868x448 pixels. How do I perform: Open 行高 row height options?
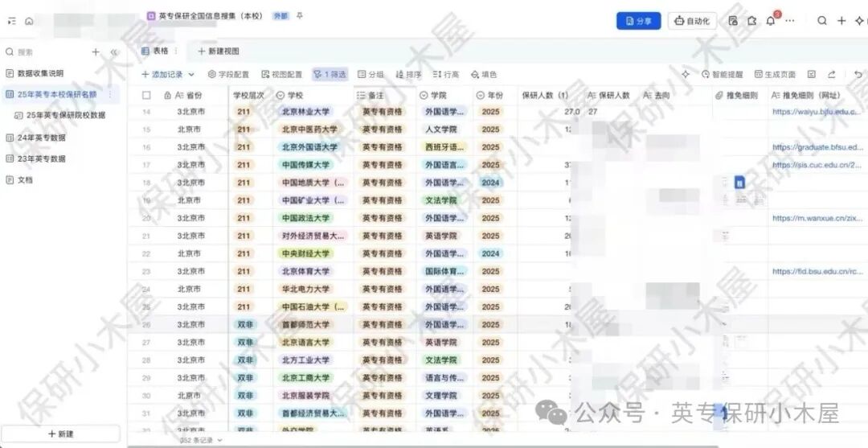[445, 74]
